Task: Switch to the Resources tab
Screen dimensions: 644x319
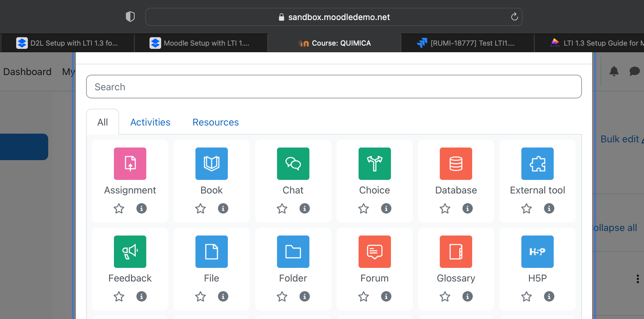Action: point(216,122)
